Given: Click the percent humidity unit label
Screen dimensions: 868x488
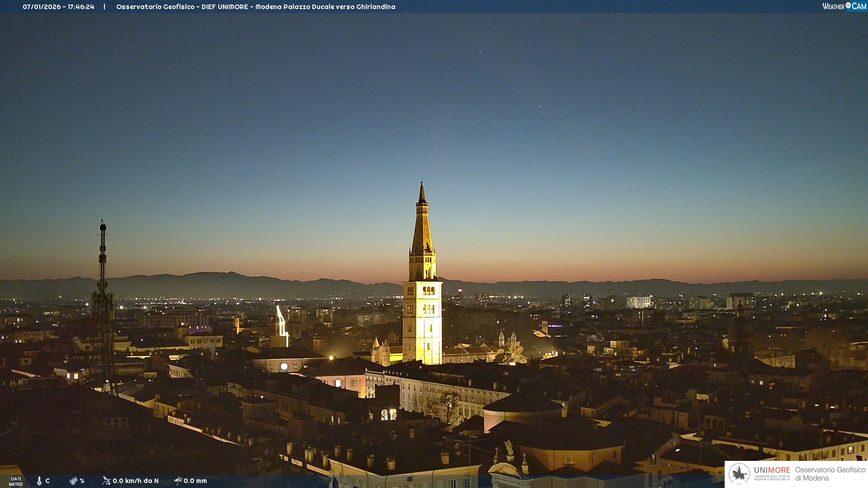Looking at the screenshot, I should pyautogui.click(x=82, y=481).
